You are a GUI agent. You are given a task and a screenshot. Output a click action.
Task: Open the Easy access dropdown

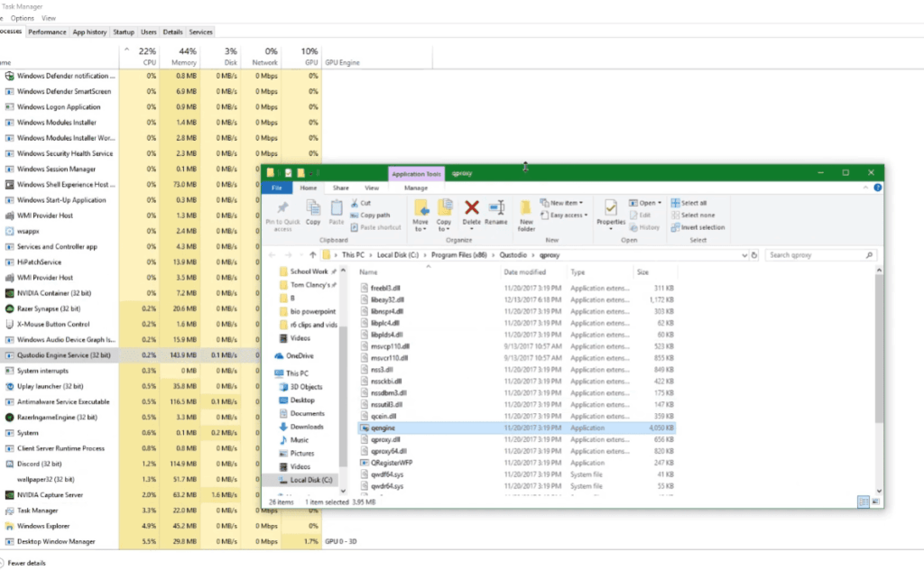(x=565, y=215)
